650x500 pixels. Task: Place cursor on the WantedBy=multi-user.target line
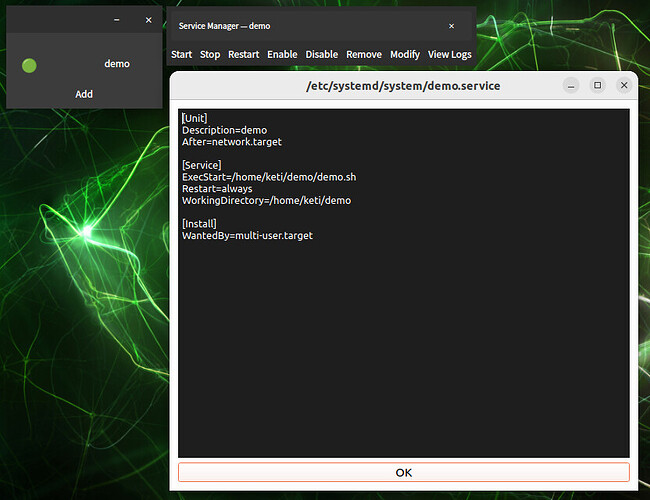[x=247, y=236]
